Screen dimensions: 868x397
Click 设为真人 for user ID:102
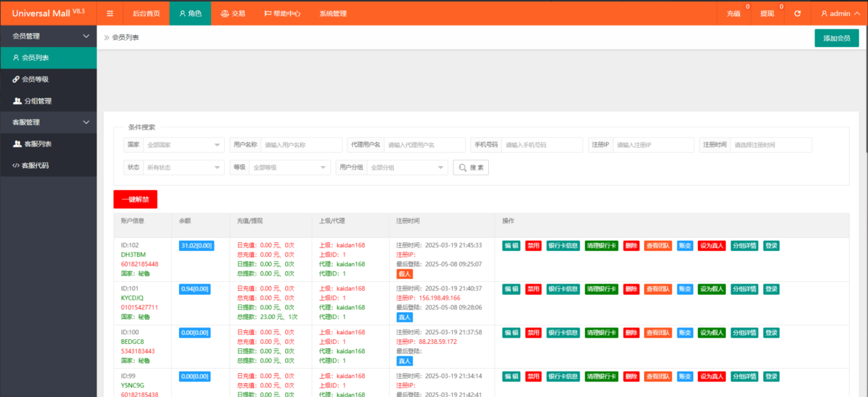click(711, 246)
